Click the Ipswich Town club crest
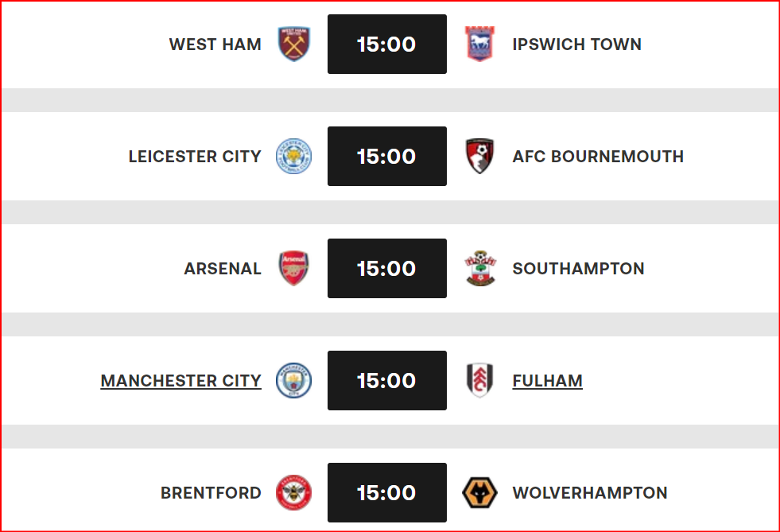 coord(479,45)
